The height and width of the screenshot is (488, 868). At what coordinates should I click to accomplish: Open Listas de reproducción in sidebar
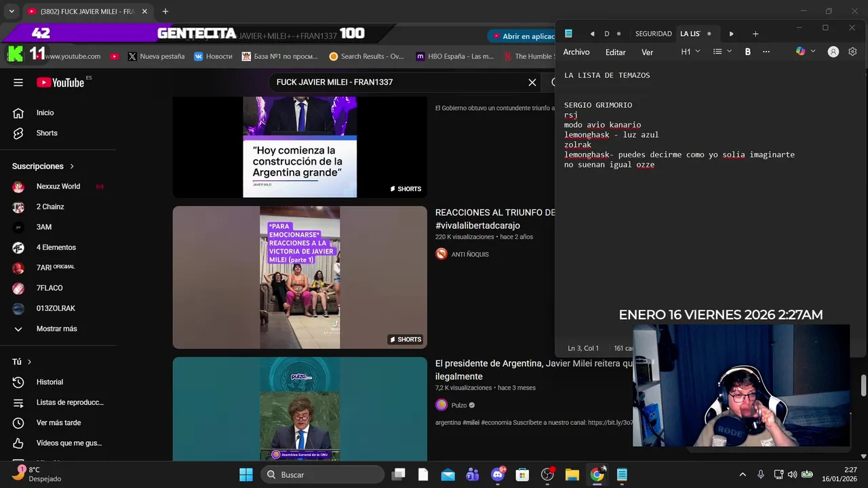(x=70, y=403)
